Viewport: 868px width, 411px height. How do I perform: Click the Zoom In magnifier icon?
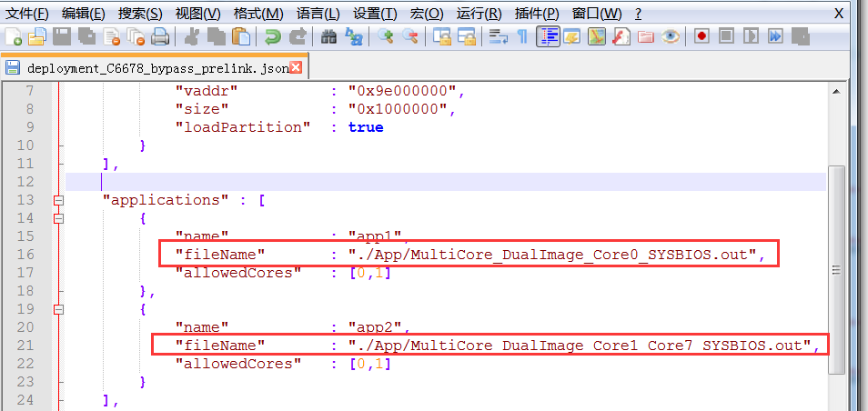tap(385, 37)
